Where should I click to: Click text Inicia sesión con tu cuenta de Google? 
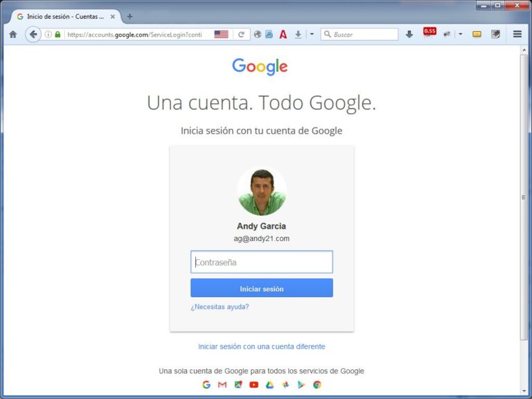tap(262, 131)
